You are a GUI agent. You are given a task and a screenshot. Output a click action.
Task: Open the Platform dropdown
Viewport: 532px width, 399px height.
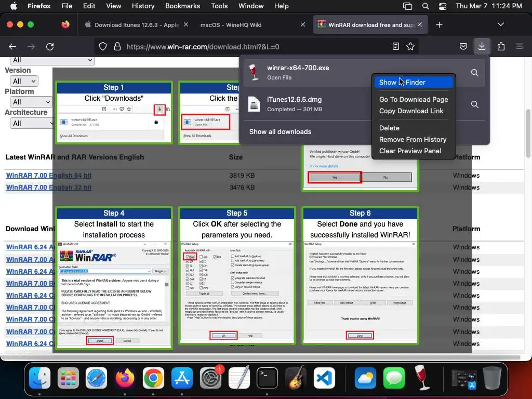click(31, 102)
